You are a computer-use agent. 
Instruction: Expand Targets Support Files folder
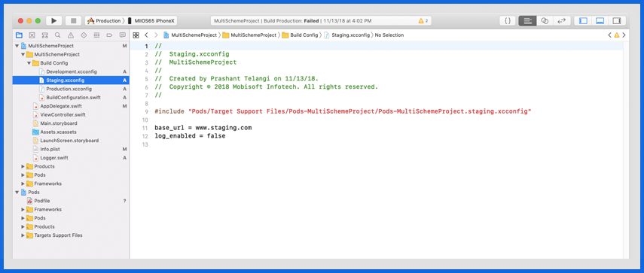23,235
